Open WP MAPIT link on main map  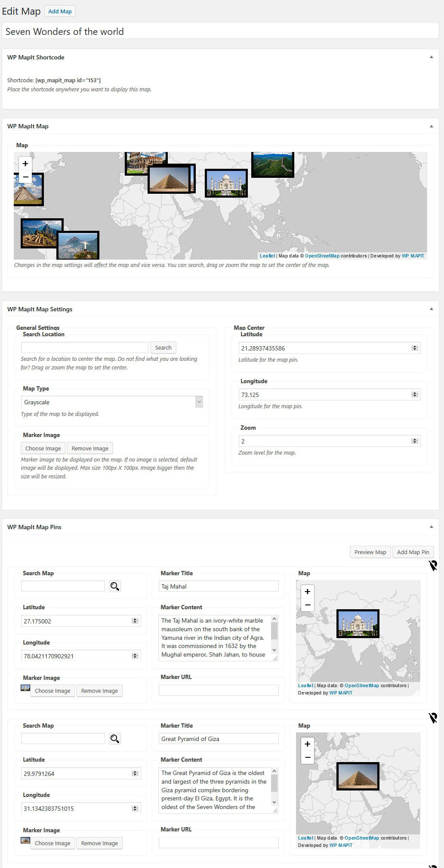tap(413, 256)
